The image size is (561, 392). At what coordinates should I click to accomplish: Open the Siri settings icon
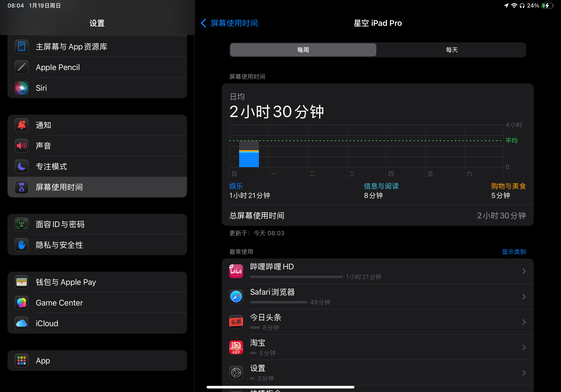22,88
